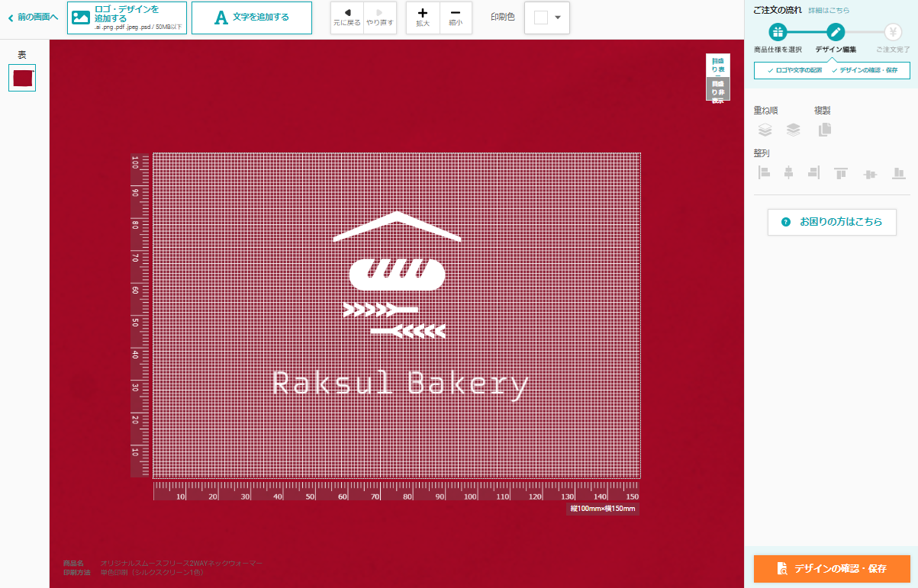Click the 重ね順 label
The height and width of the screenshot is (588, 918).
coord(766,111)
